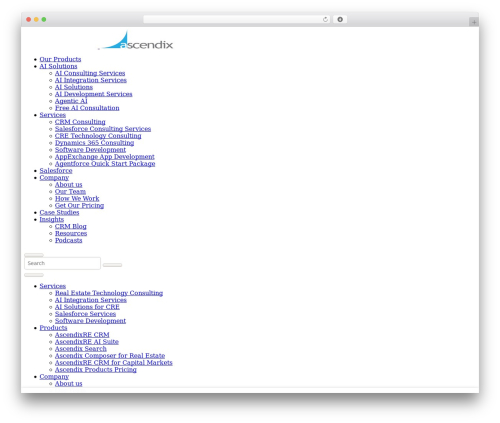Open Software Development in top menu

[90, 150]
